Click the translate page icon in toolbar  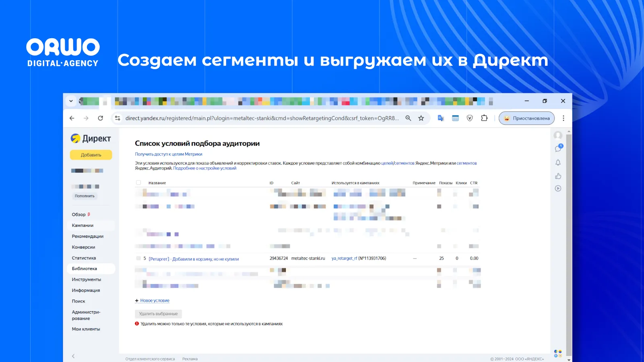tap(441, 118)
